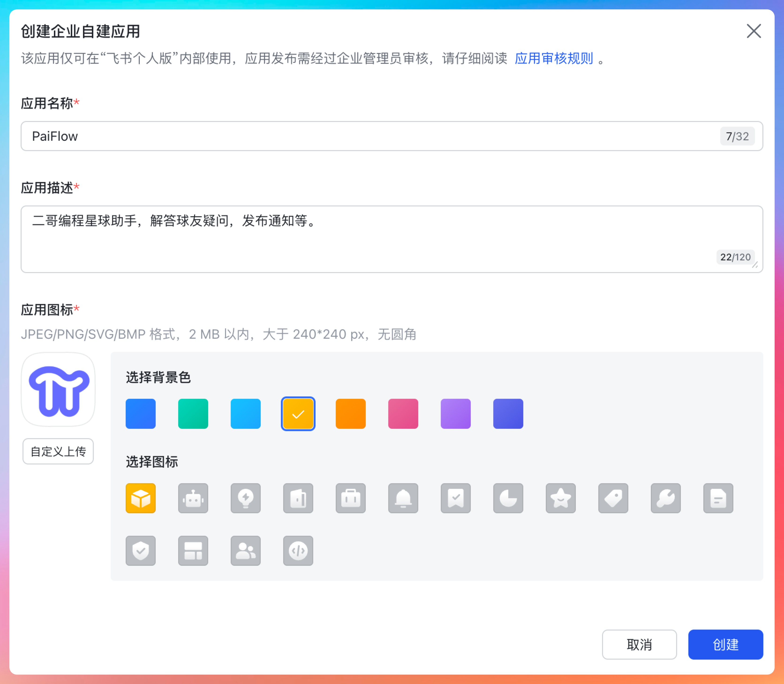The width and height of the screenshot is (784, 684).
Task: Pick the price tag icon
Action: pyautogui.click(x=613, y=498)
